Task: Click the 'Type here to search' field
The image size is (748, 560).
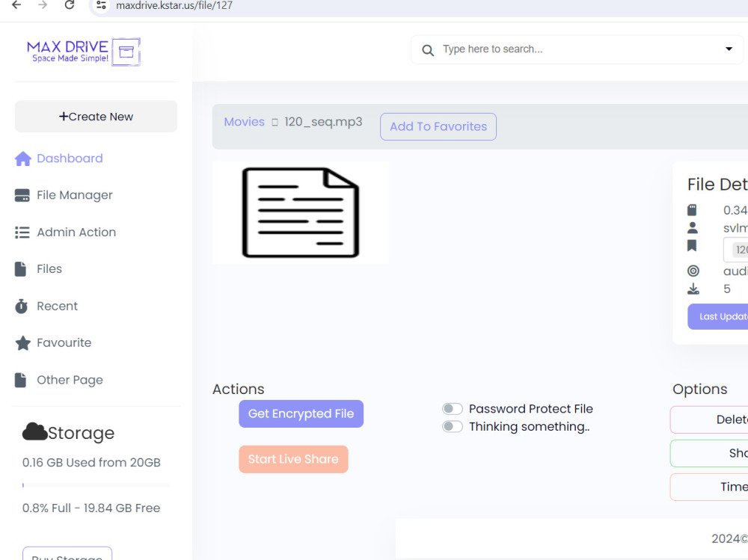Action: (x=577, y=49)
